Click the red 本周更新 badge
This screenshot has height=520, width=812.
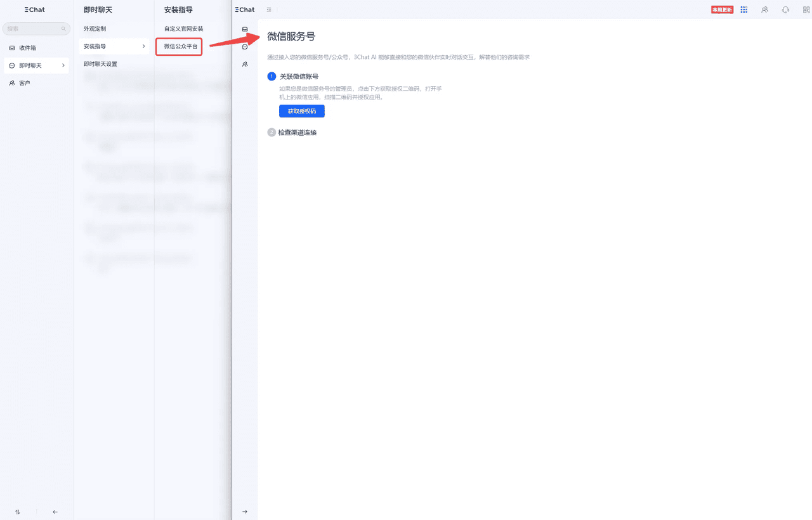[723, 10]
